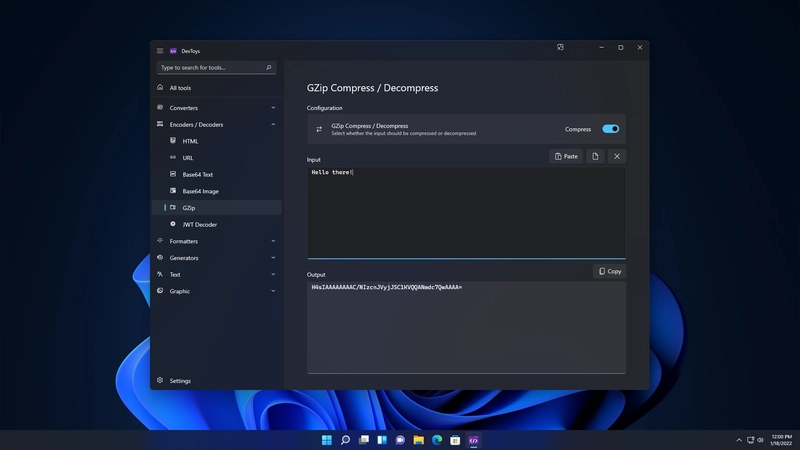Screen dimensions: 800x450
Task: Launch Microsoft Edge from taskbar
Action: coord(437,440)
